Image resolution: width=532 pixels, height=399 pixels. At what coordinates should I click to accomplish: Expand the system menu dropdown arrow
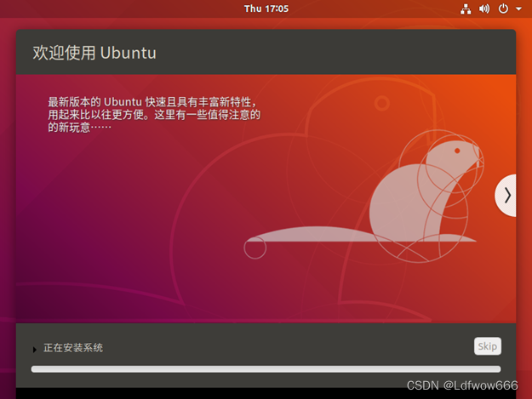tap(518, 9)
